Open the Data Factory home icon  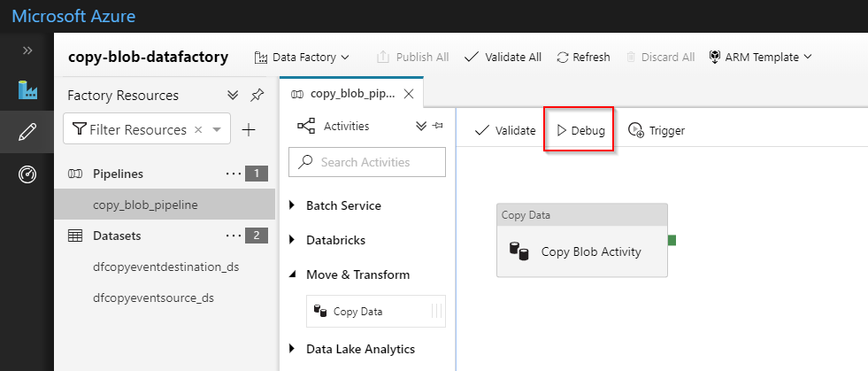click(27, 90)
